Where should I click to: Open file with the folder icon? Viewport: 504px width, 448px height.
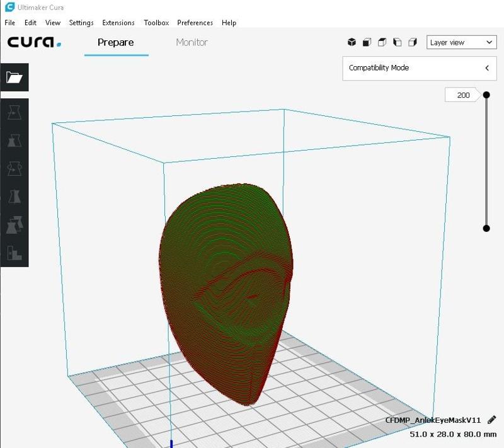click(x=14, y=77)
